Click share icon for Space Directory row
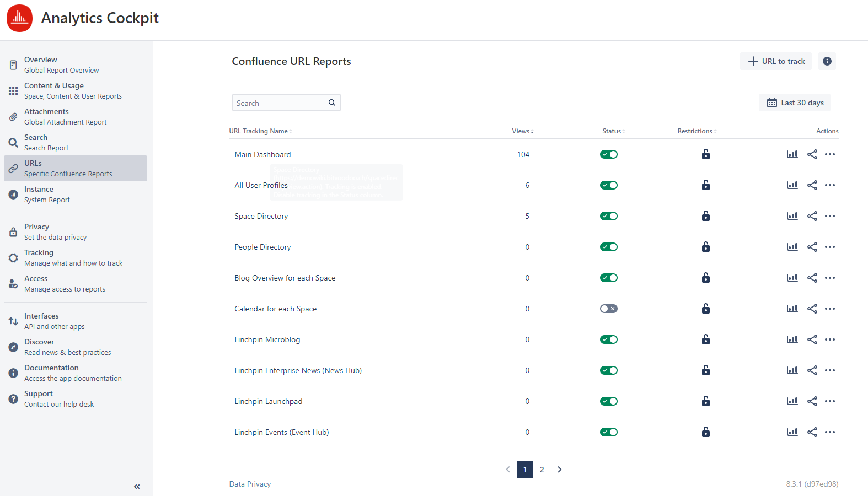 click(x=812, y=216)
